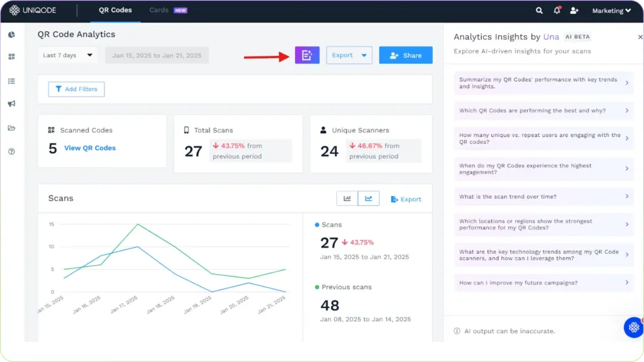This screenshot has width=644, height=362.
Task: Open the QR codes grid sidebar icon
Action: tap(11, 57)
